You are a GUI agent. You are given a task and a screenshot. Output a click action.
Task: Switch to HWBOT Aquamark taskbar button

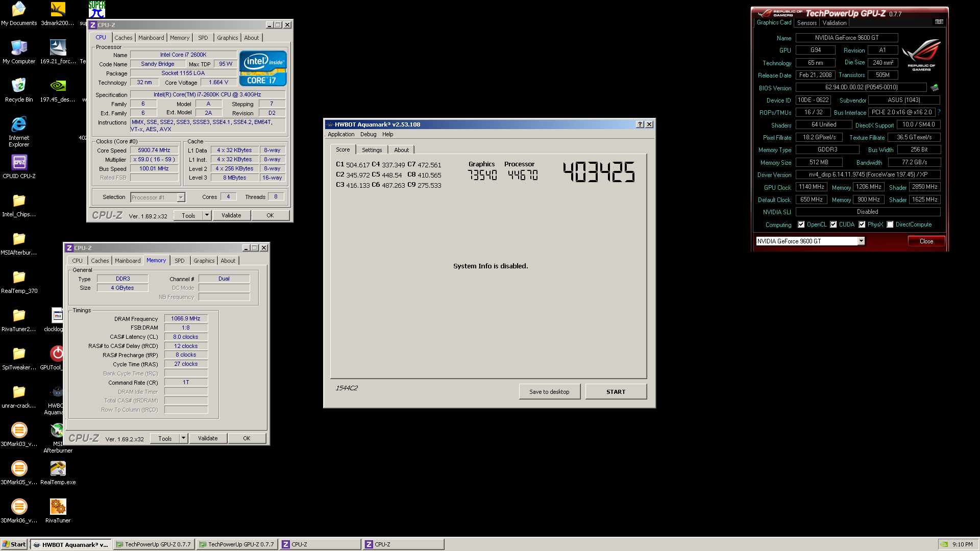(x=71, y=544)
